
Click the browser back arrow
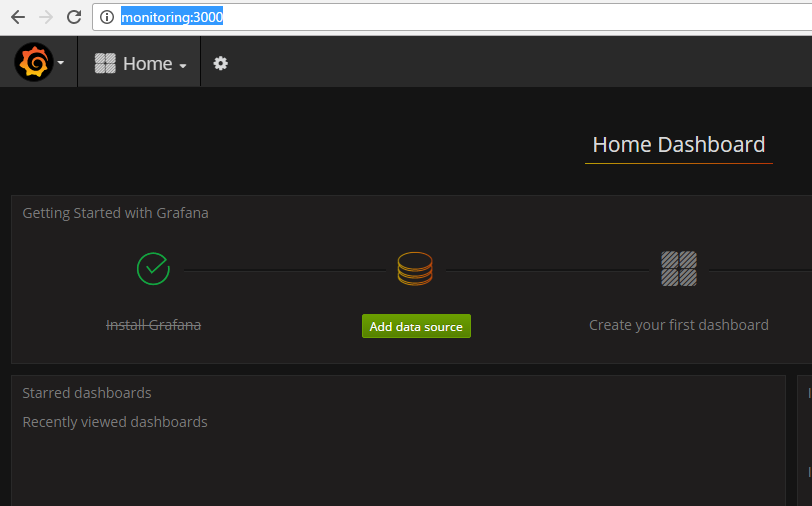[x=18, y=17]
